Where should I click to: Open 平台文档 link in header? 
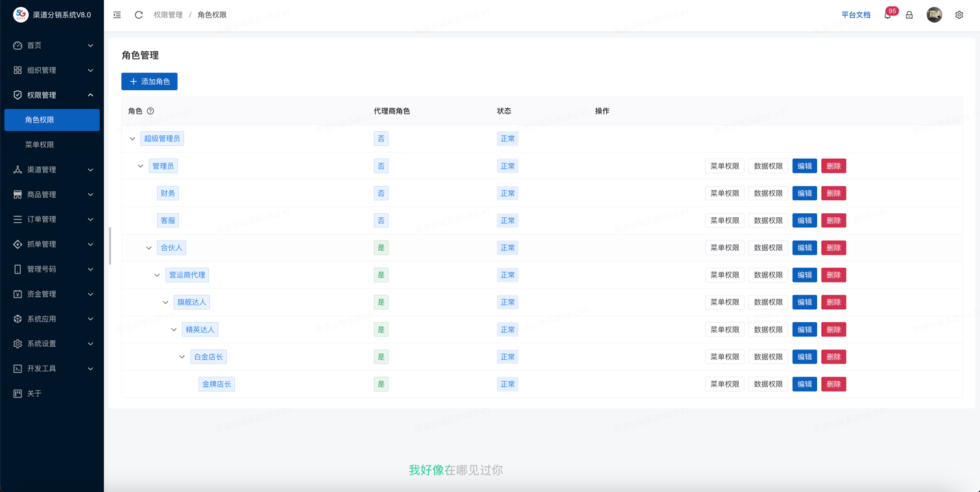click(x=855, y=15)
